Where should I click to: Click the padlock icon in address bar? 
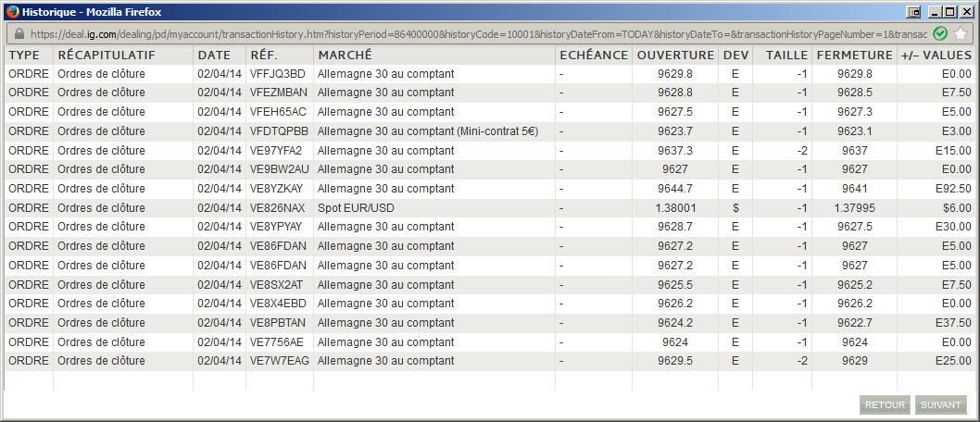[x=19, y=33]
